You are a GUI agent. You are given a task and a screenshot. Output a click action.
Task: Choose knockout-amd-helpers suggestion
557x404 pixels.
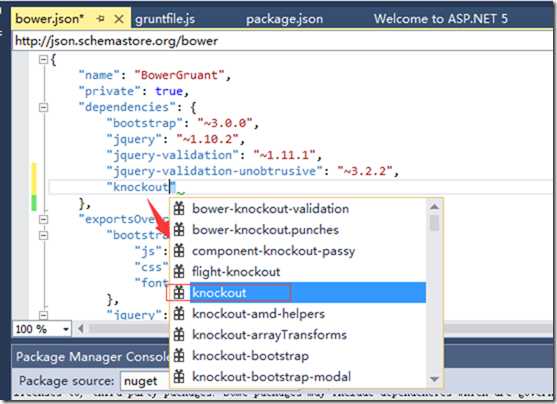point(258,314)
